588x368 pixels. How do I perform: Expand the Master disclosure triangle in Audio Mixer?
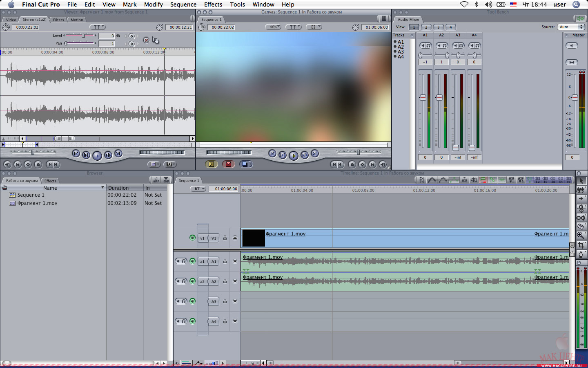click(567, 35)
